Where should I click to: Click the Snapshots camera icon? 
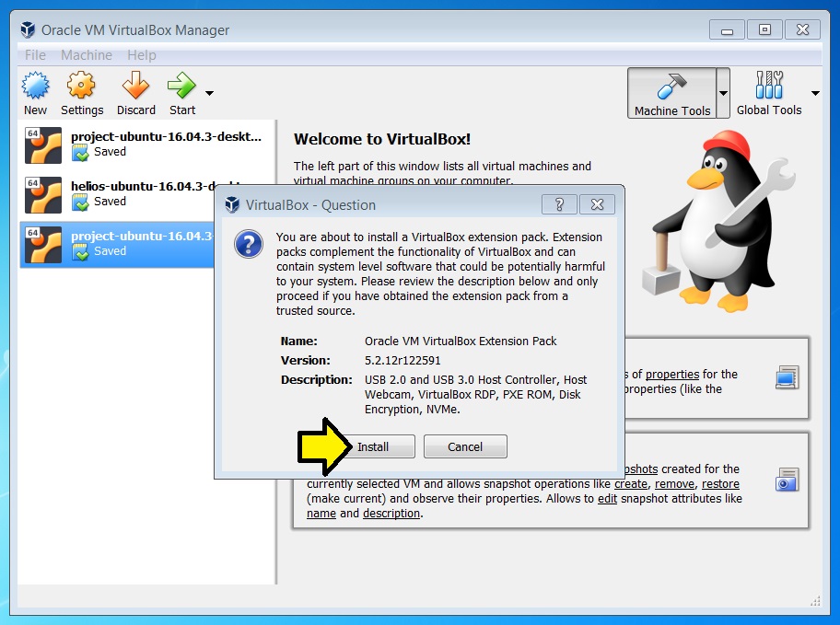click(x=787, y=480)
